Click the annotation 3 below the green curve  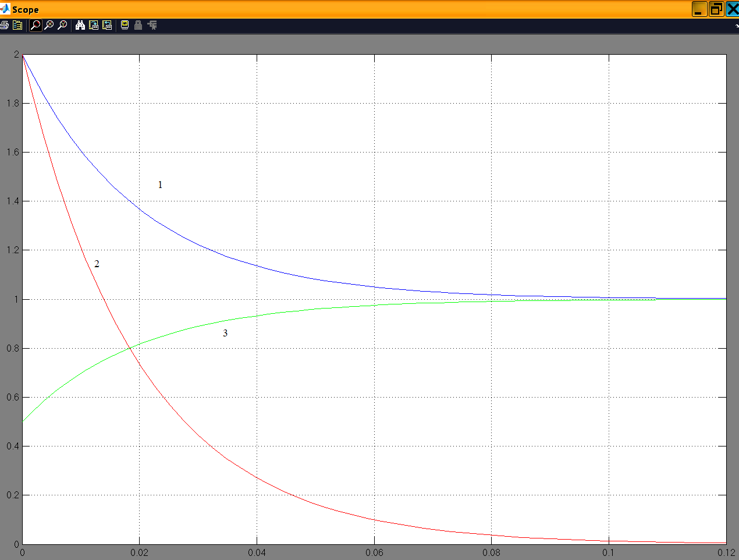click(225, 333)
